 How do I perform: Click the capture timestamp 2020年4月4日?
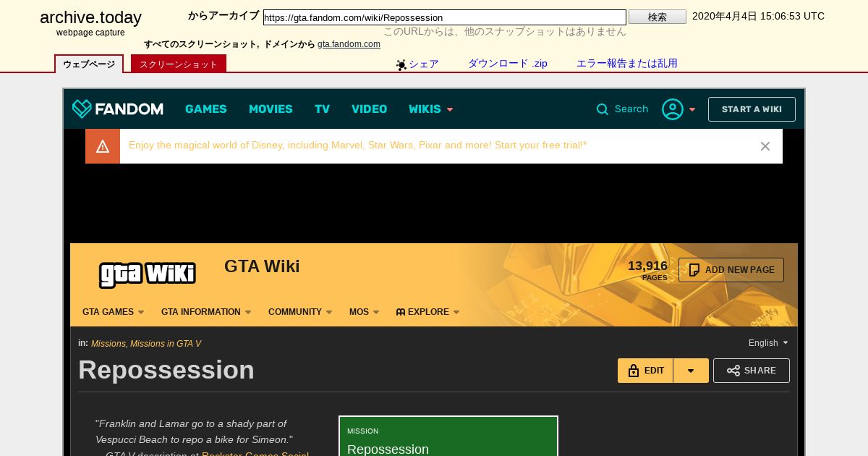[758, 16]
